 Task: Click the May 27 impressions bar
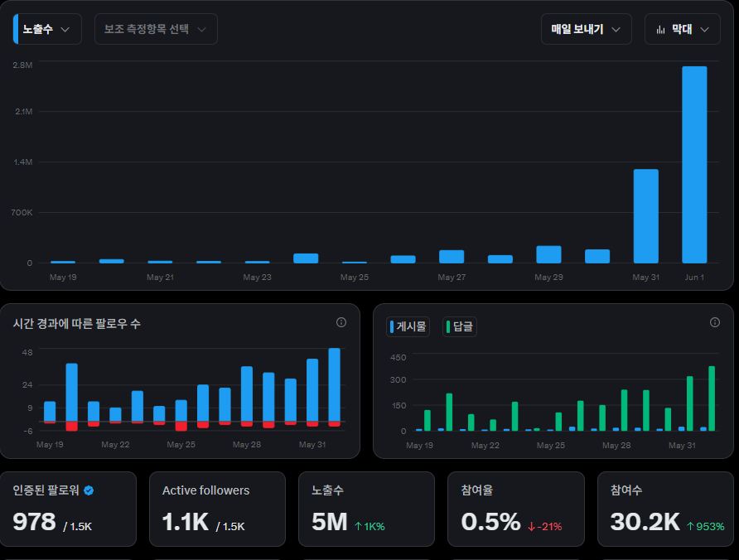click(452, 257)
